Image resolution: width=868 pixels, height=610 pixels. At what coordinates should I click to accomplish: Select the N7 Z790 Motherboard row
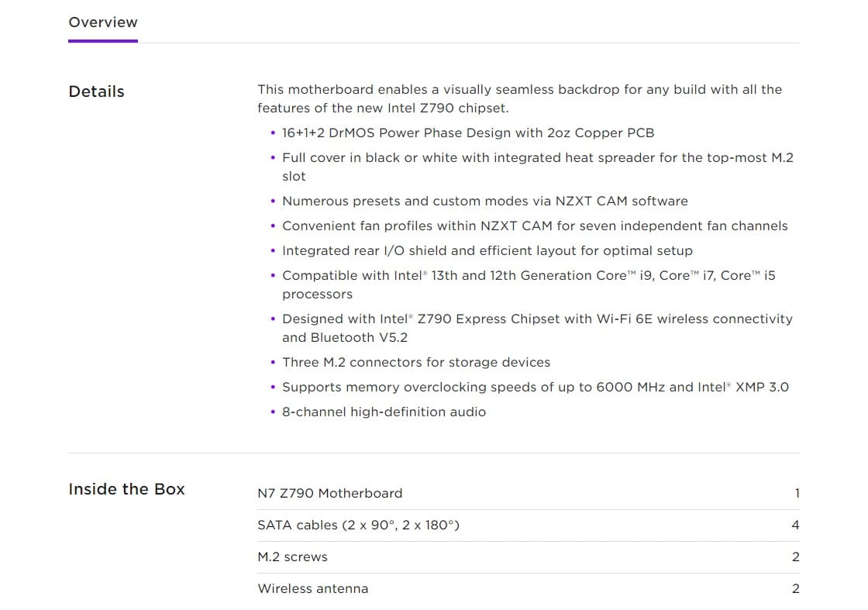pos(330,493)
